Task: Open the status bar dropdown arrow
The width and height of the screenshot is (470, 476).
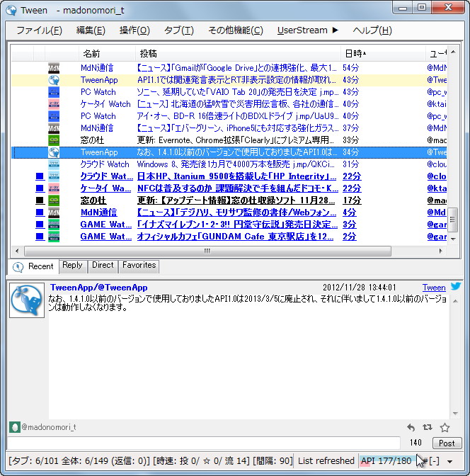Action: pos(450,462)
